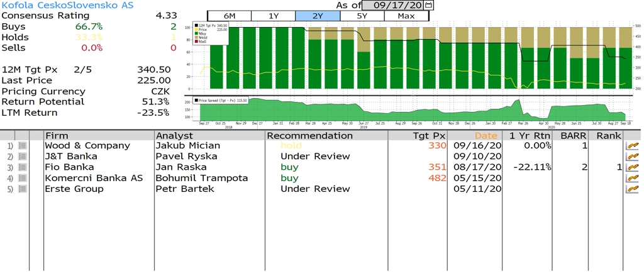644x273 pixels.
Task: Click the Pricing Currency value CZK
Action: click(160, 91)
